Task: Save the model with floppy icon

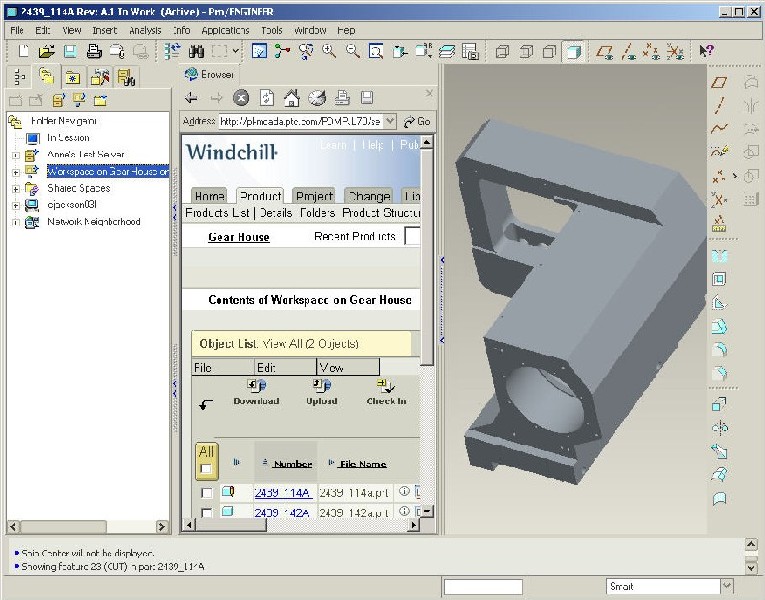Action: (x=70, y=51)
